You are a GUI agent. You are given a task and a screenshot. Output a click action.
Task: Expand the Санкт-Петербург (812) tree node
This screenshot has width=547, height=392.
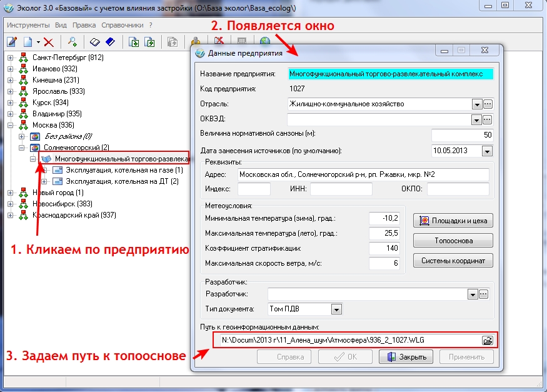11,58
